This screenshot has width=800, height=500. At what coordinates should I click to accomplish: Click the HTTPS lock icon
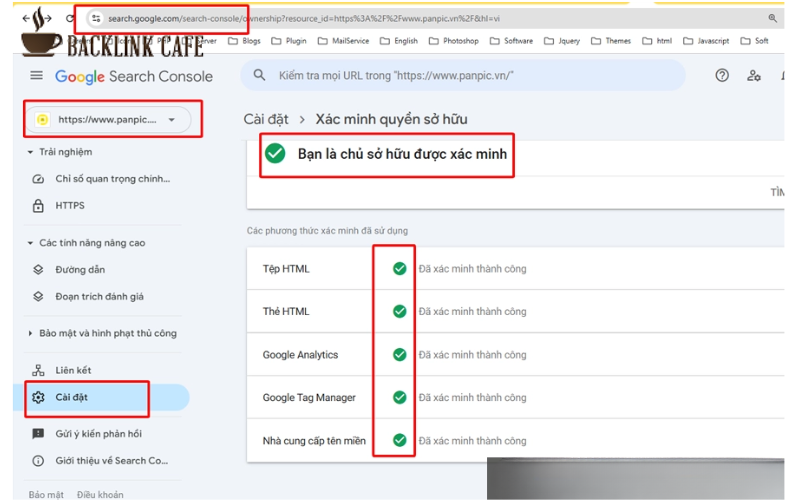(x=38, y=206)
